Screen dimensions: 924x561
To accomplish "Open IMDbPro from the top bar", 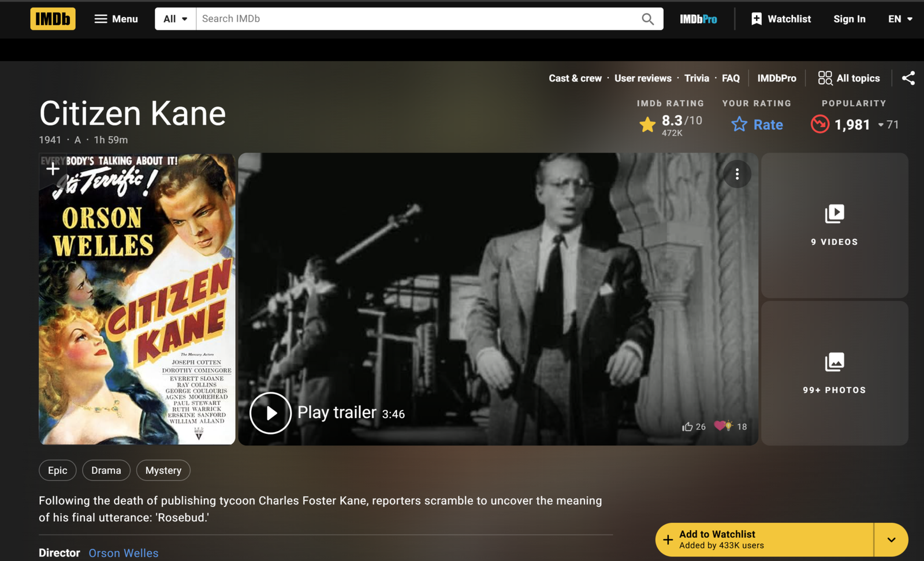I will (698, 19).
